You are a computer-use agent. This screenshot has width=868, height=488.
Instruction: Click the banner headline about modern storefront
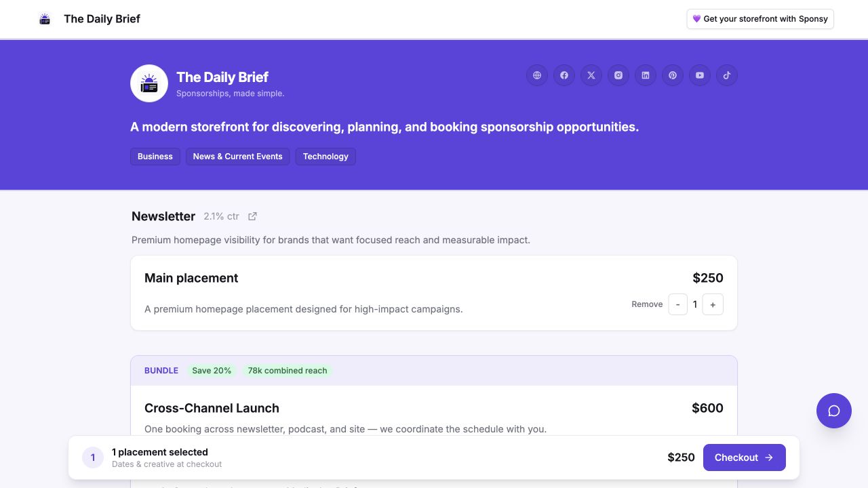click(x=384, y=127)
